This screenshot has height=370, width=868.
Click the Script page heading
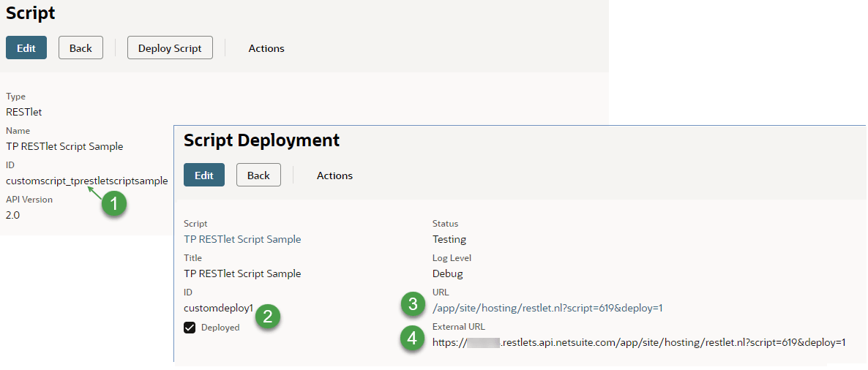coord(31,12)
